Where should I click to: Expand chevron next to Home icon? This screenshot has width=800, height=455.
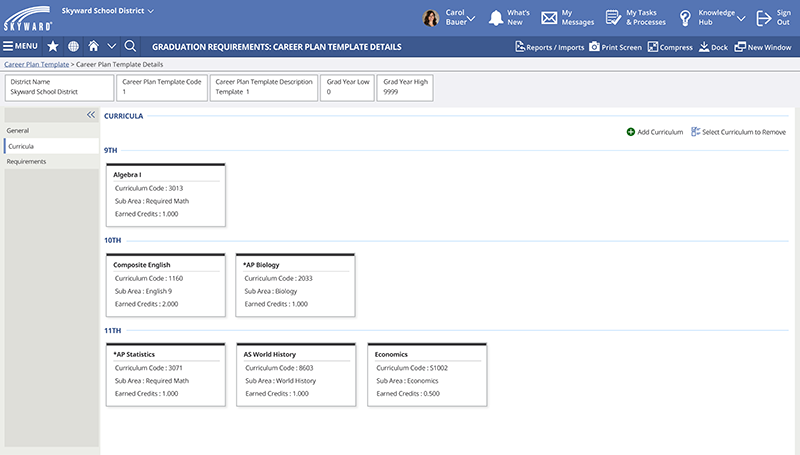pyautogui.click(x=112, y=46)
